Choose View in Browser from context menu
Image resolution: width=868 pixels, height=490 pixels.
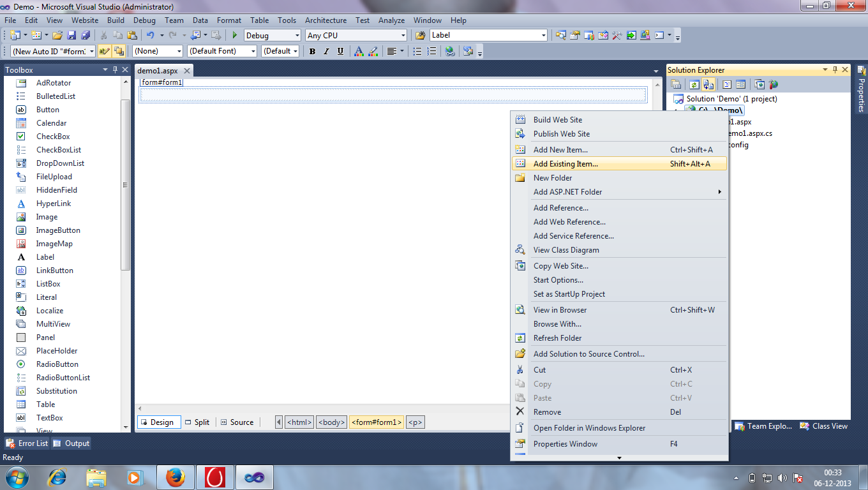[619, 310]
